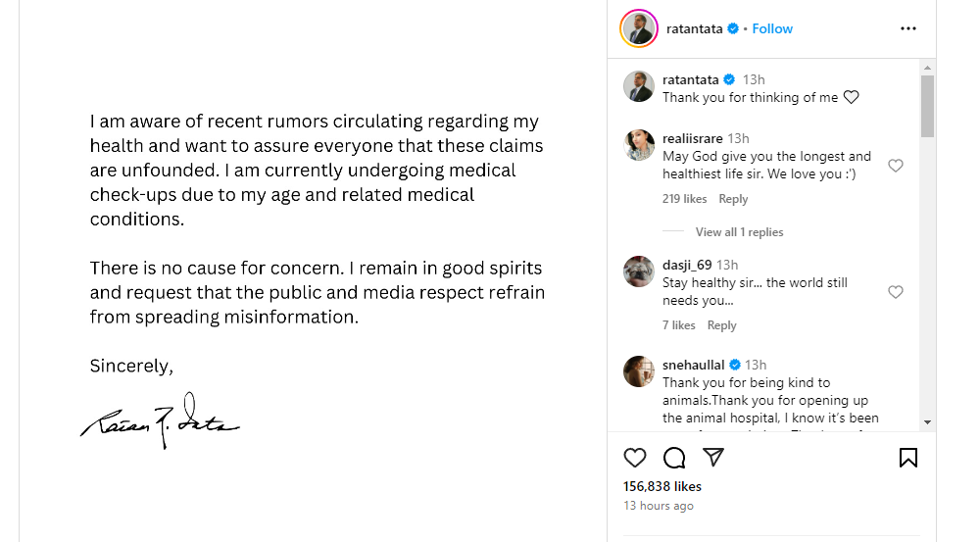Expand View all 1 replies

click(x=739, y=232)
